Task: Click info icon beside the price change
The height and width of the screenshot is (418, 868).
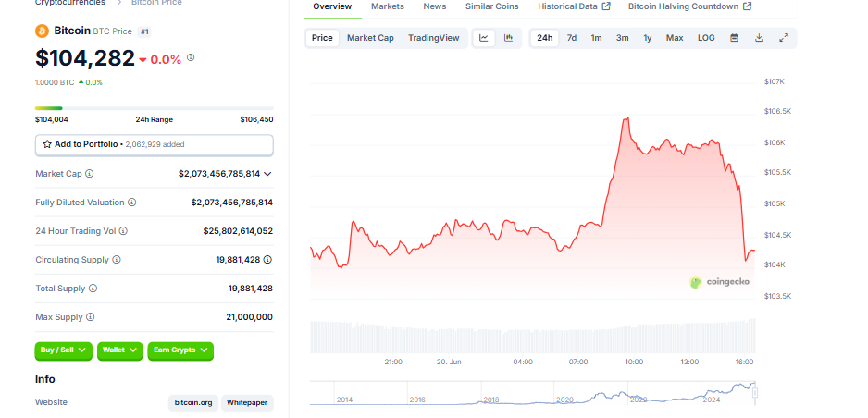Action: [x=191, y=57]
